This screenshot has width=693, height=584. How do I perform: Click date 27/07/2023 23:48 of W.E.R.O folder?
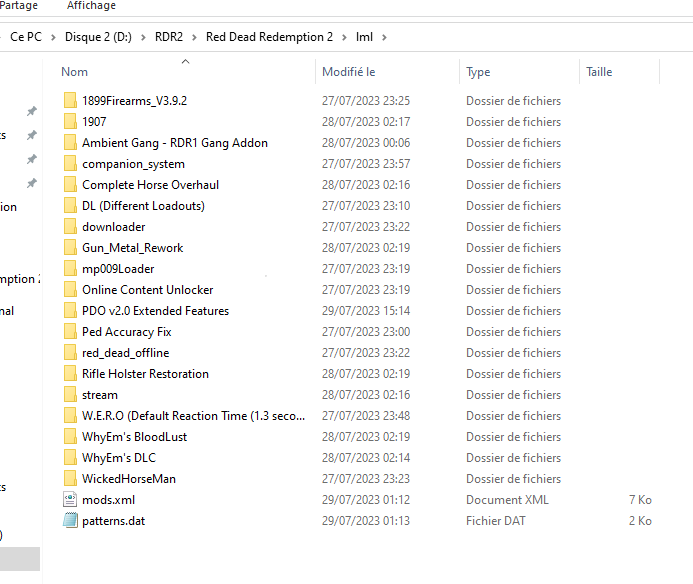[x=366, y=416]
